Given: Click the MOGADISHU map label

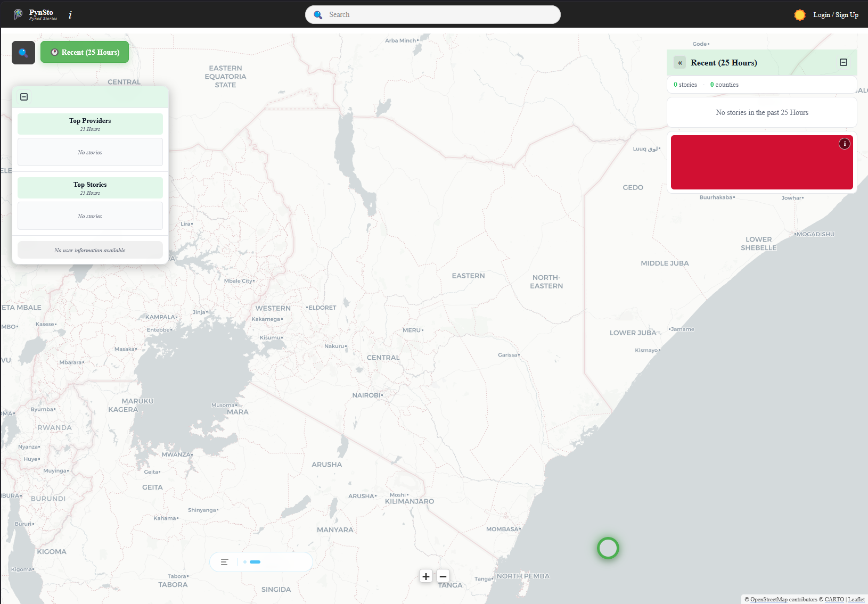Looking at the screenshot, I should pos(816,234).
